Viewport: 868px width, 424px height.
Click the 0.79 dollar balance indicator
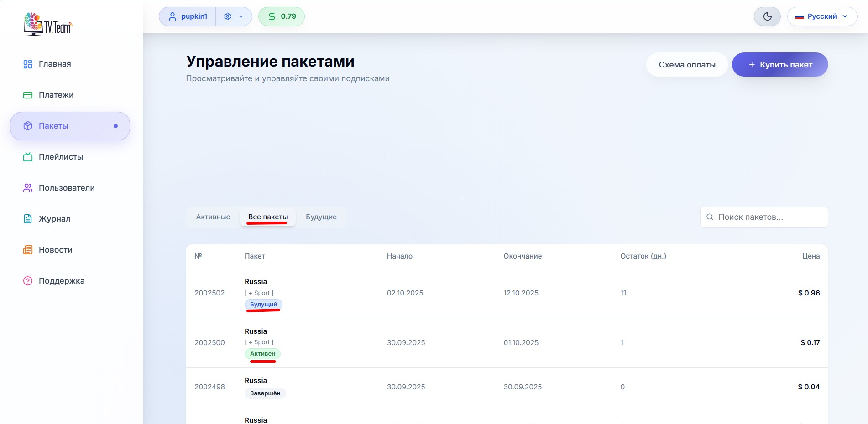282,16
